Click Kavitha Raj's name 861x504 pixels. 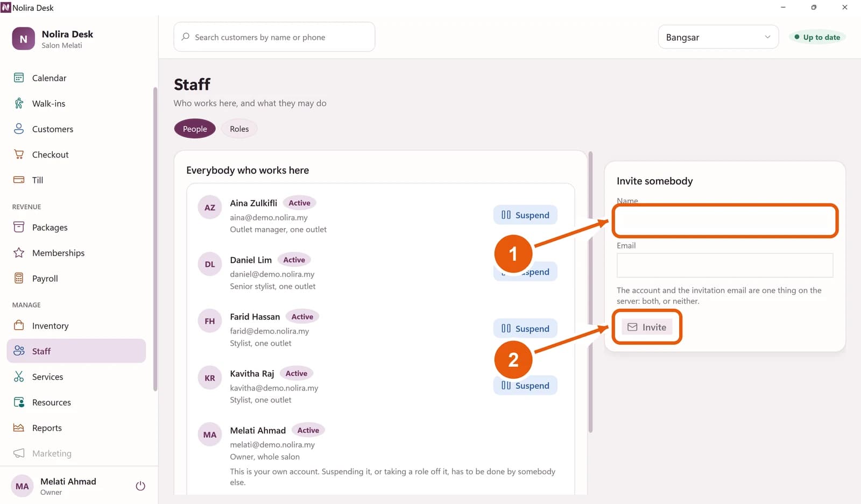[x=252, y=374]
